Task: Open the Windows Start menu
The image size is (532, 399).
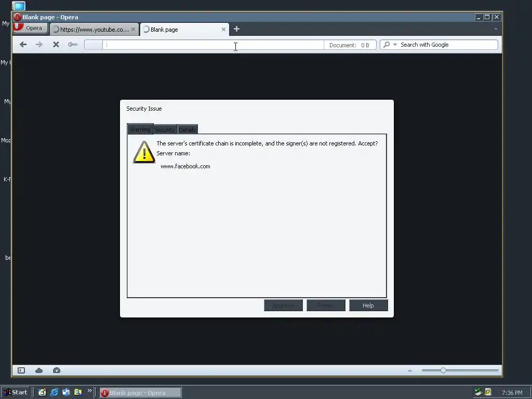Action: [16, 392]
